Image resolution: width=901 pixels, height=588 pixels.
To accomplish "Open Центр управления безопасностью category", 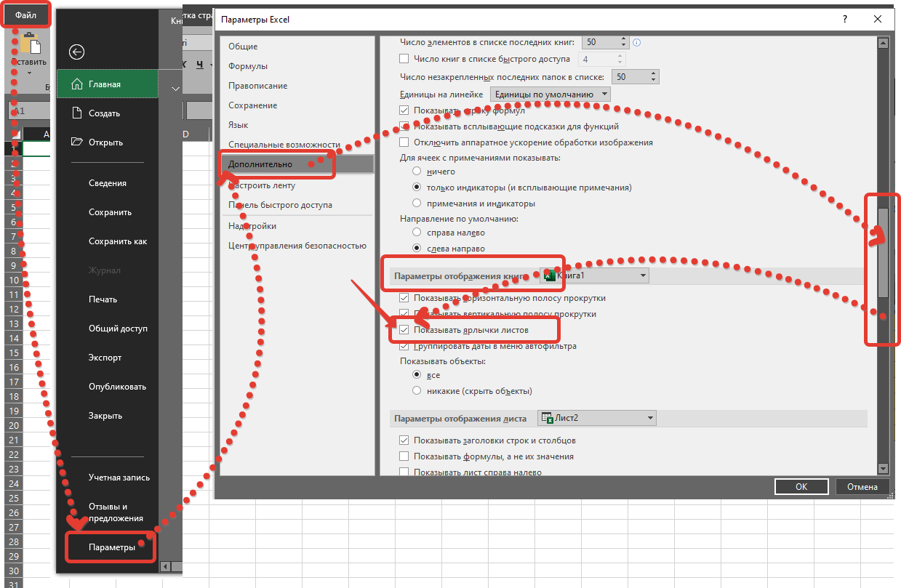I will pos(297,246).
